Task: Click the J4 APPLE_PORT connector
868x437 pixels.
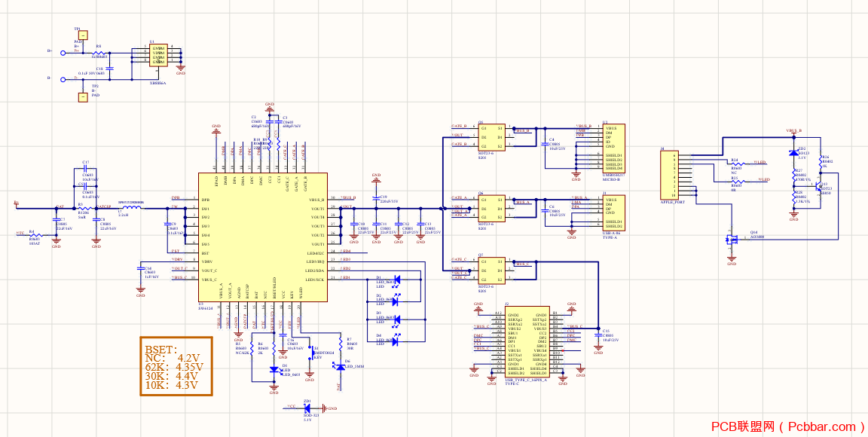Action: (x=671, y=176)
